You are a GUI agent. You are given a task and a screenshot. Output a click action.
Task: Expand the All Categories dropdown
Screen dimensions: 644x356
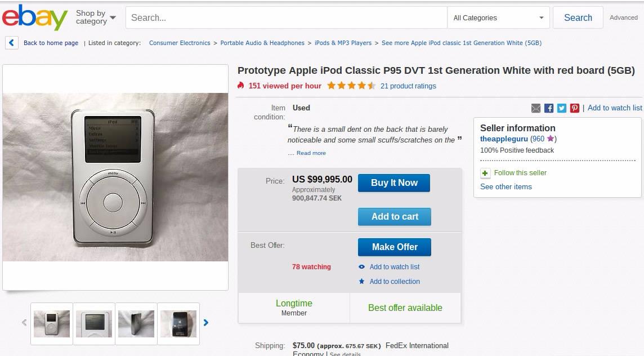[x=499, y=18]
